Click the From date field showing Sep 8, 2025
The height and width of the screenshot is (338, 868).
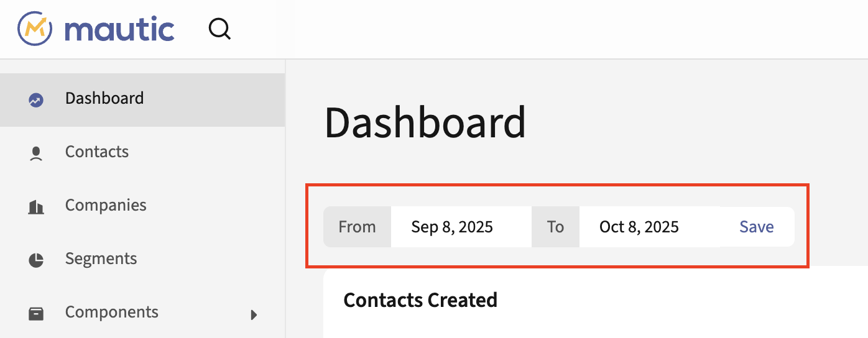[x=460, y=227]
